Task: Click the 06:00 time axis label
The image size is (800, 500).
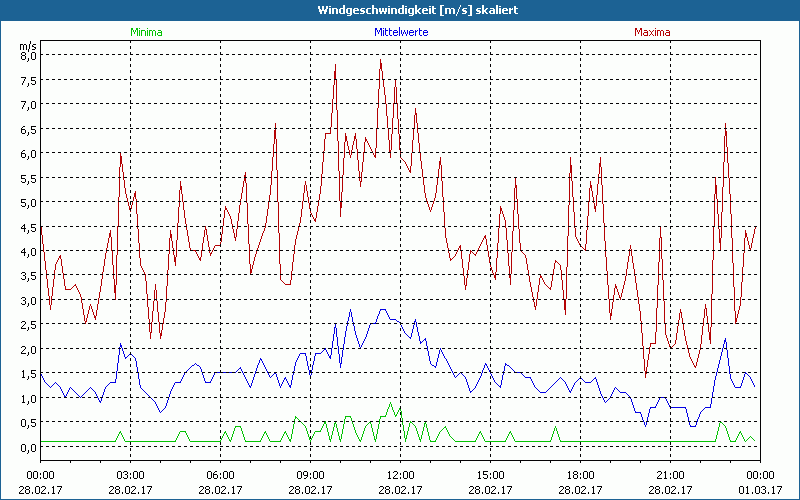Action: [221, 475]
